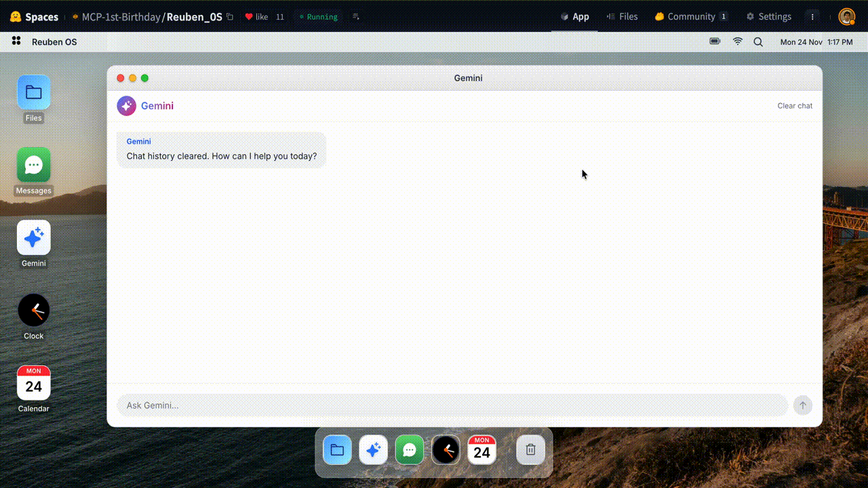The width and height of the screenshot is (868, 488).
Task: Open the Calendar desktop icon
Action: coord(33,384)
